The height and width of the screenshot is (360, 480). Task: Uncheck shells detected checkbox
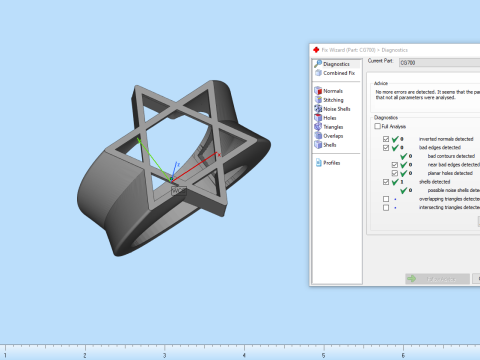[386, 182]
